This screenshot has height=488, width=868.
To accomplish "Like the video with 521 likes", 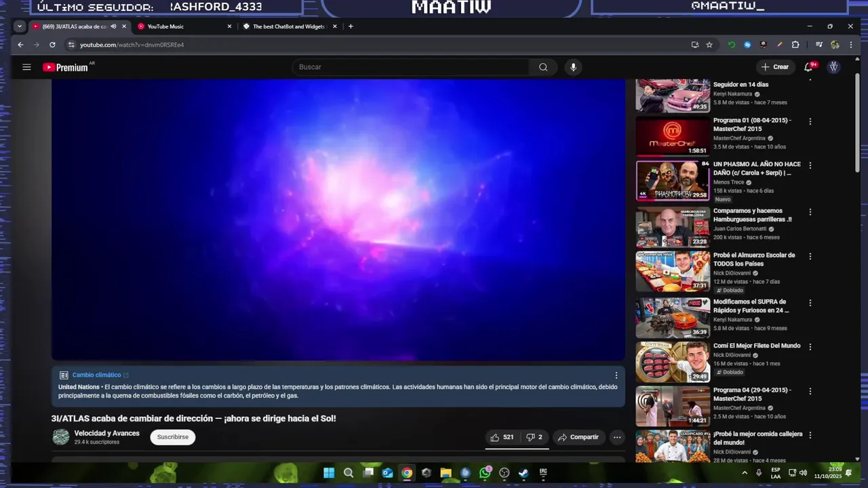I will click(502, 437).
